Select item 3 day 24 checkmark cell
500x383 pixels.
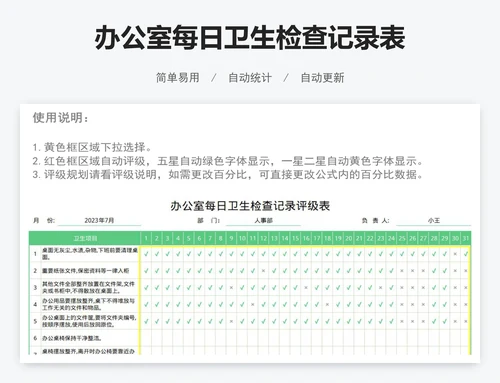tap(391, 287)
